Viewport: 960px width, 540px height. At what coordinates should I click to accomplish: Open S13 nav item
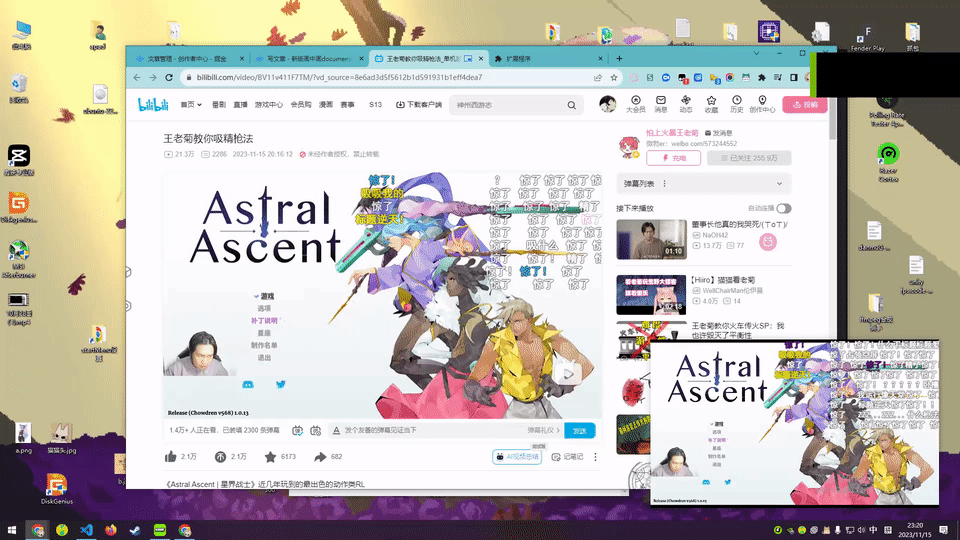tap(375, 105)
